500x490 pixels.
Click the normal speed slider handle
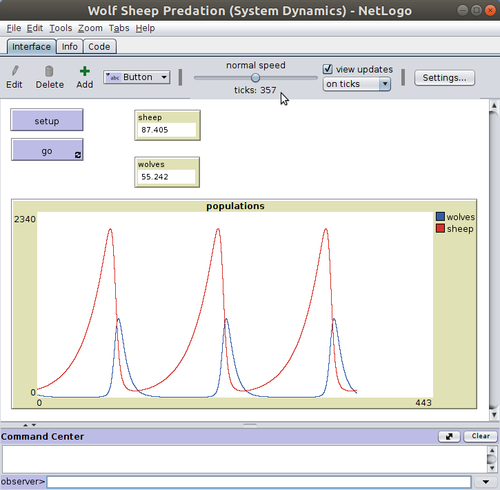(255, 78)
